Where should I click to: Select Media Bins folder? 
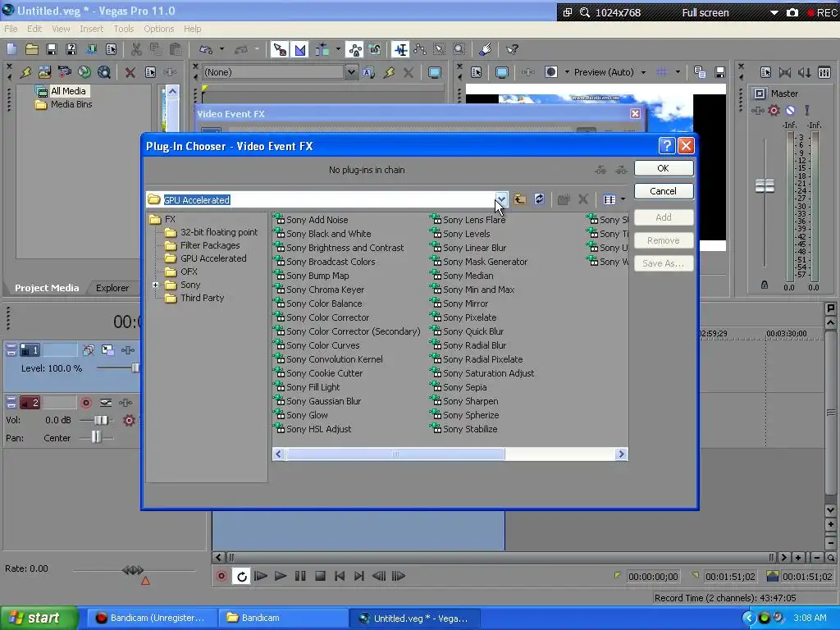coord(71,104)
